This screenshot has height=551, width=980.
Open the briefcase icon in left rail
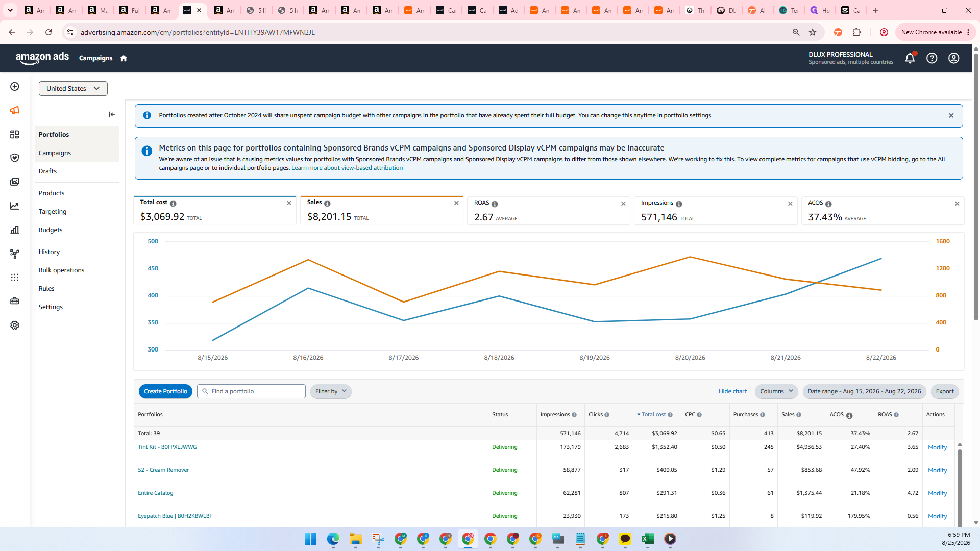(x=15, y=301)
